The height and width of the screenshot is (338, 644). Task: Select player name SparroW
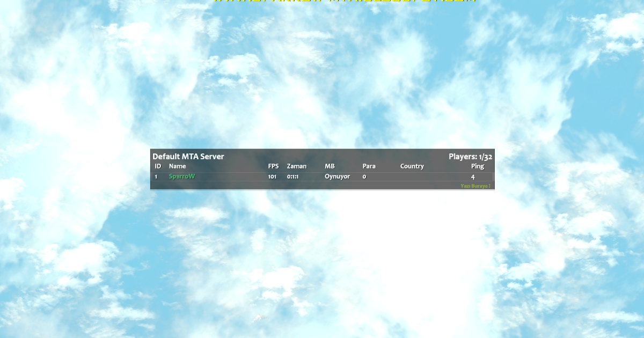click(182, 177)
